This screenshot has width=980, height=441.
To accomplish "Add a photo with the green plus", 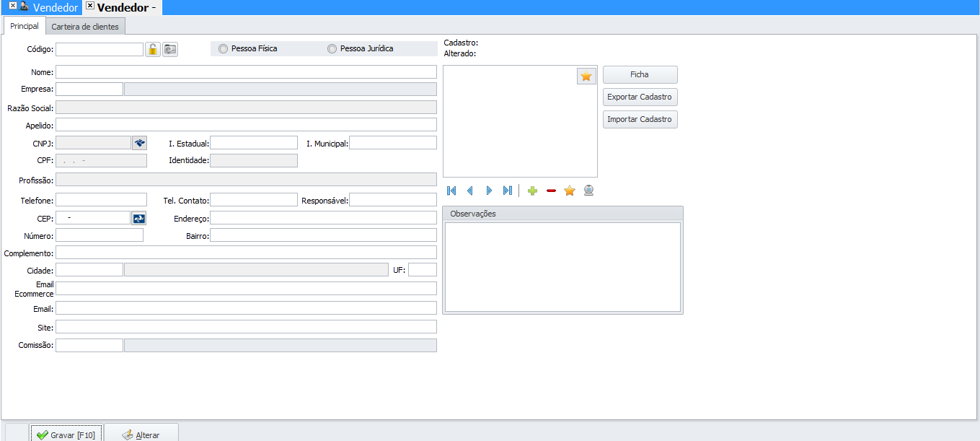I will pyautogui.click(x=532, y=191).
